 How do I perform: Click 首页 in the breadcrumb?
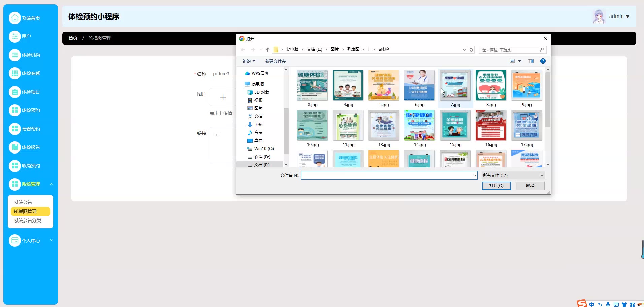click(73, 38)
